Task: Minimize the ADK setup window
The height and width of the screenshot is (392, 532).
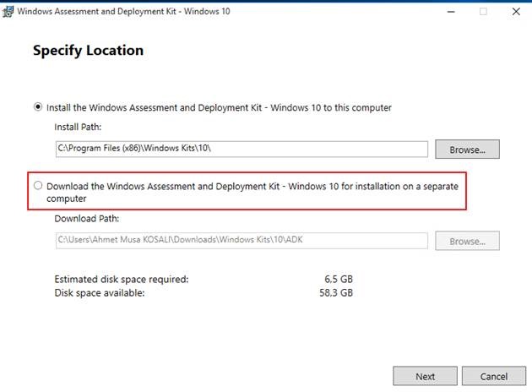Action: [x=451, y=12]
